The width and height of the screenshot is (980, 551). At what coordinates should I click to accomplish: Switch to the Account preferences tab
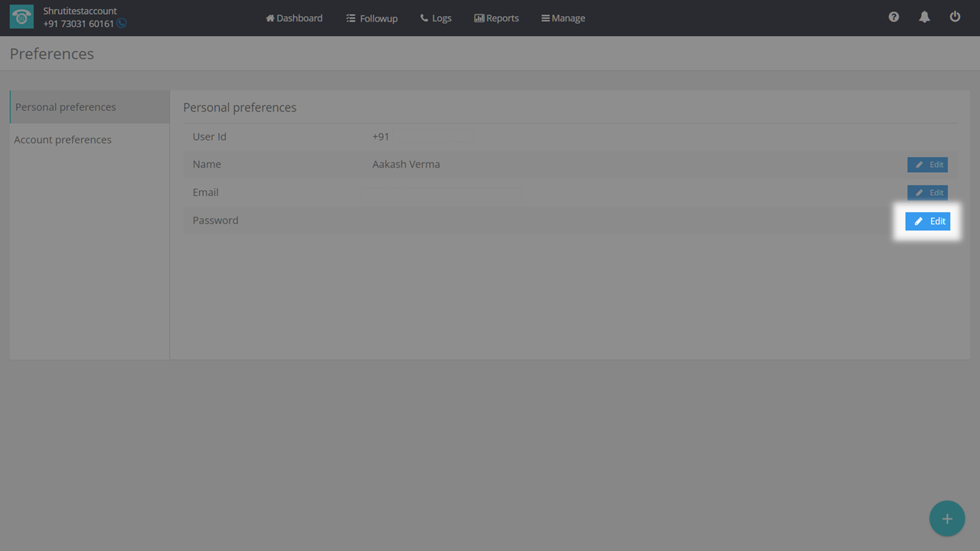(x=63, y=139)
